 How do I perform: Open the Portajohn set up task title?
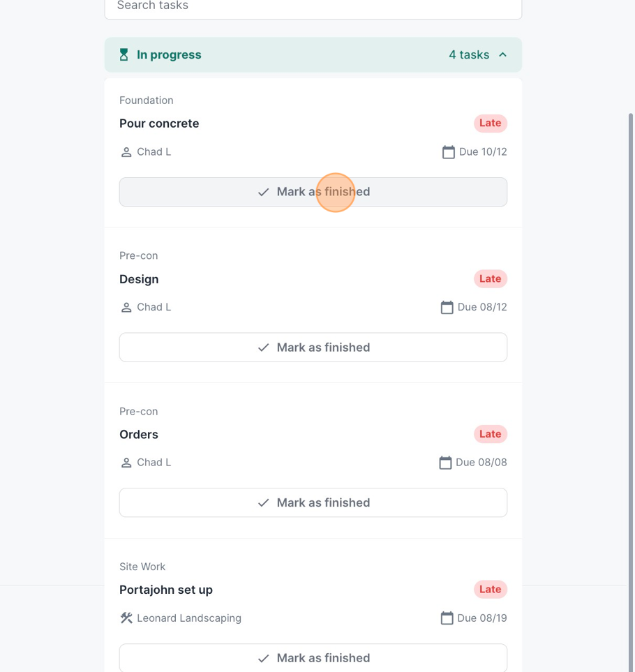(166, 590)
